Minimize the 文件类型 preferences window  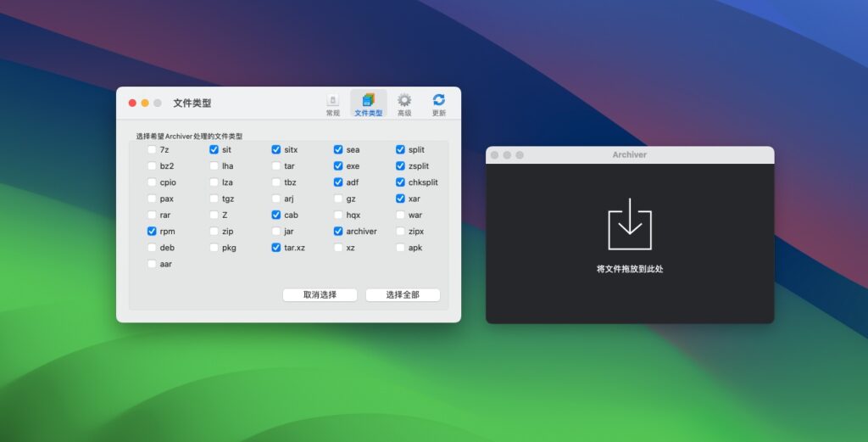pyautogui.click(x=145, y=103)
